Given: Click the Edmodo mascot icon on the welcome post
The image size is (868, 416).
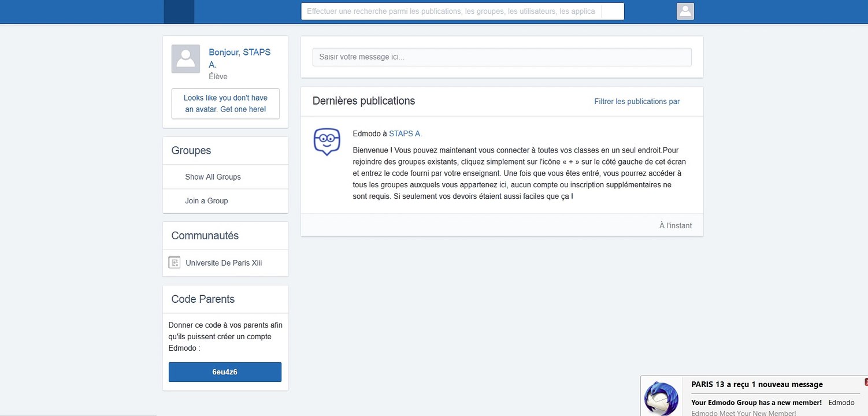Looking at the screenshot, I should point(327,142).
